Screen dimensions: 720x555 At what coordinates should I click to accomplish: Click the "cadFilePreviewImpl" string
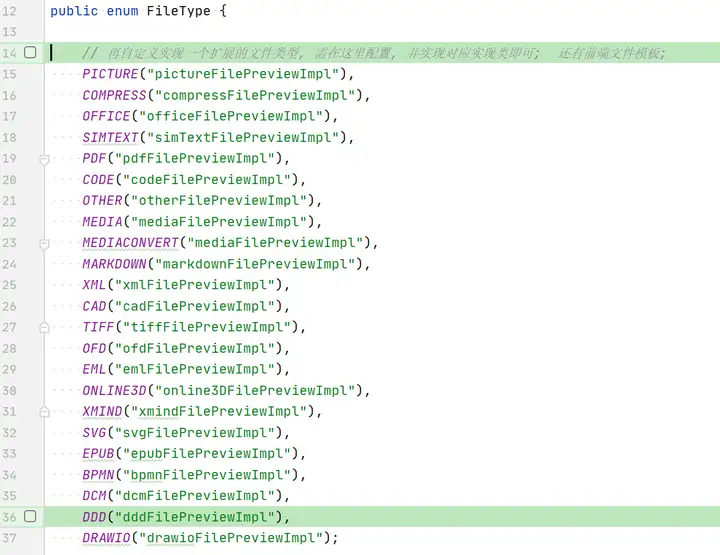click(x=195, y=306)
